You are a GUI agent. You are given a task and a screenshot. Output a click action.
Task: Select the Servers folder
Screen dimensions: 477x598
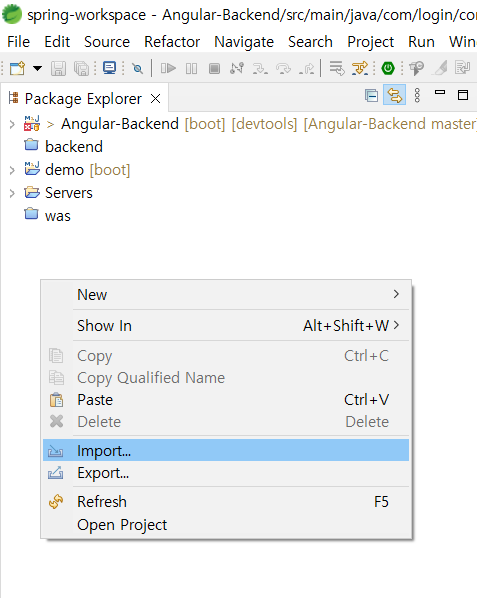coord(69,193)
